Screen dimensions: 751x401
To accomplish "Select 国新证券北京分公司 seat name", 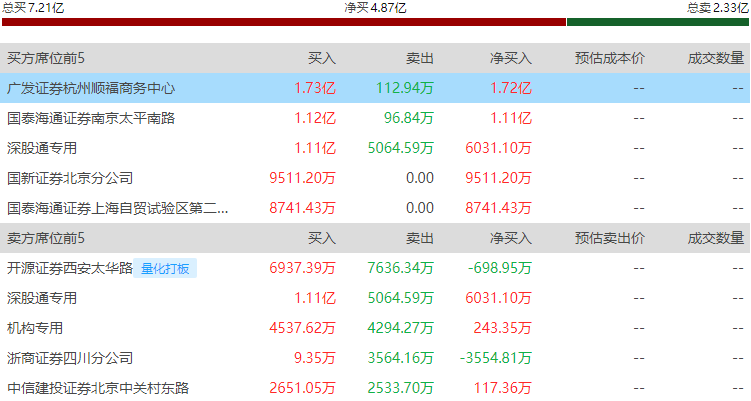I will tap(70, 178).
